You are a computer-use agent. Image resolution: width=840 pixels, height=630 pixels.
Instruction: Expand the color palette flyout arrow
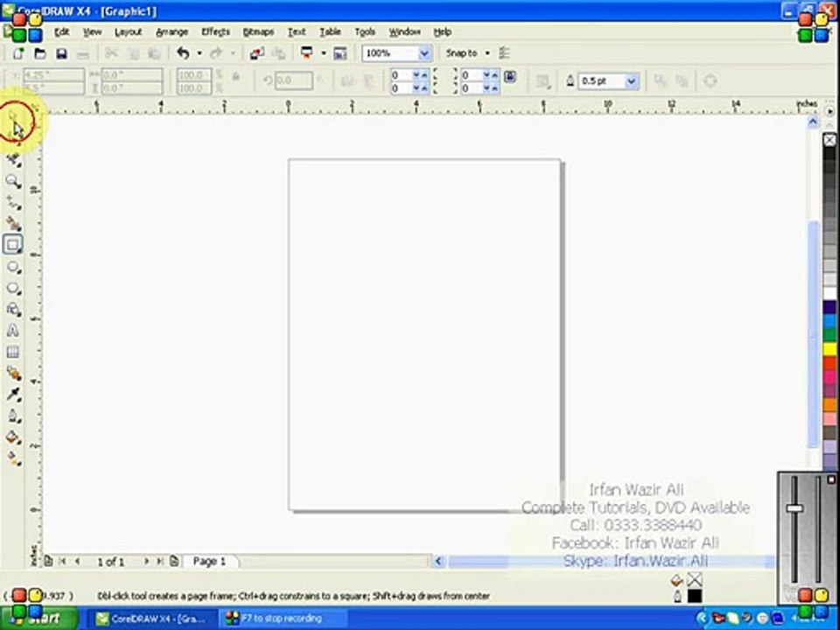[x=829, y=111]
